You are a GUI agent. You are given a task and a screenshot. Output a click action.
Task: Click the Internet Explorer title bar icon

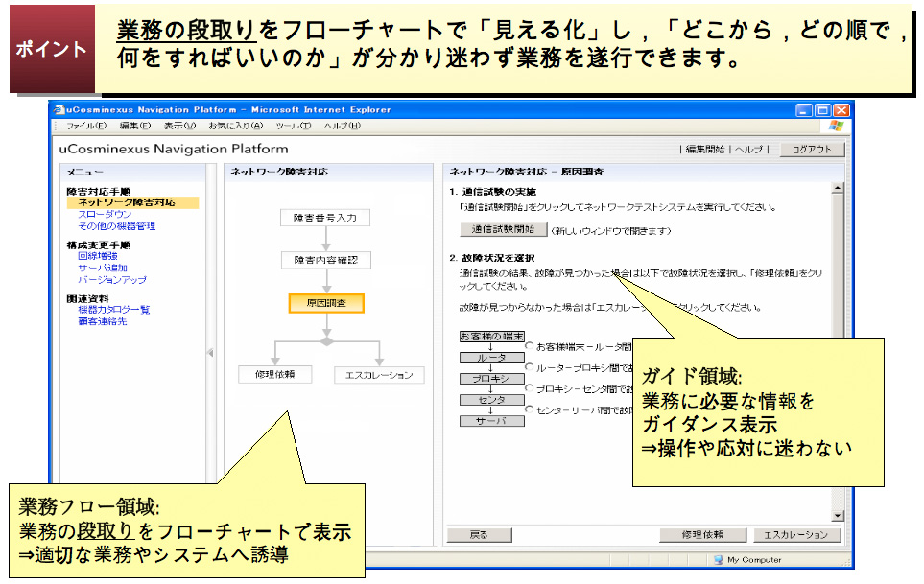[x=59, y=109]
